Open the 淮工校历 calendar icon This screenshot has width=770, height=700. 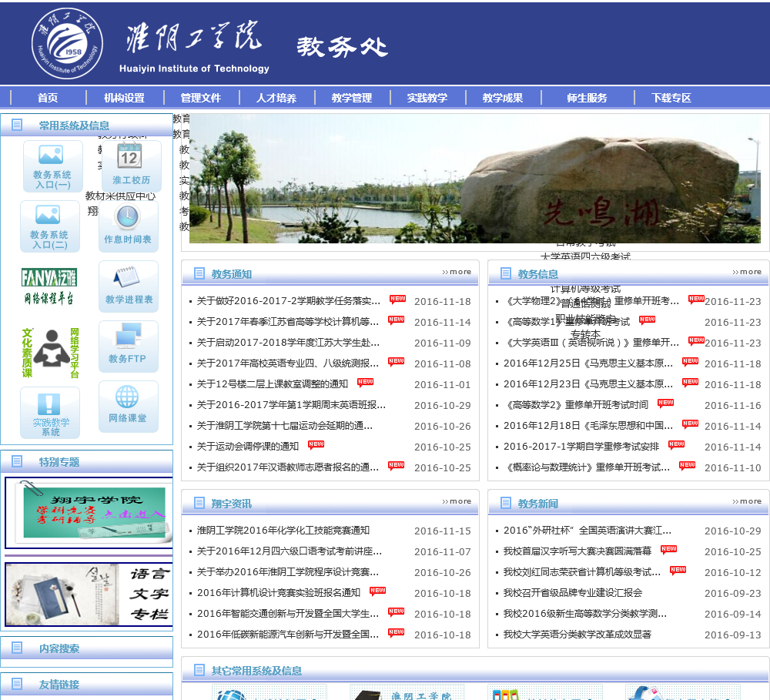(131, 166)
